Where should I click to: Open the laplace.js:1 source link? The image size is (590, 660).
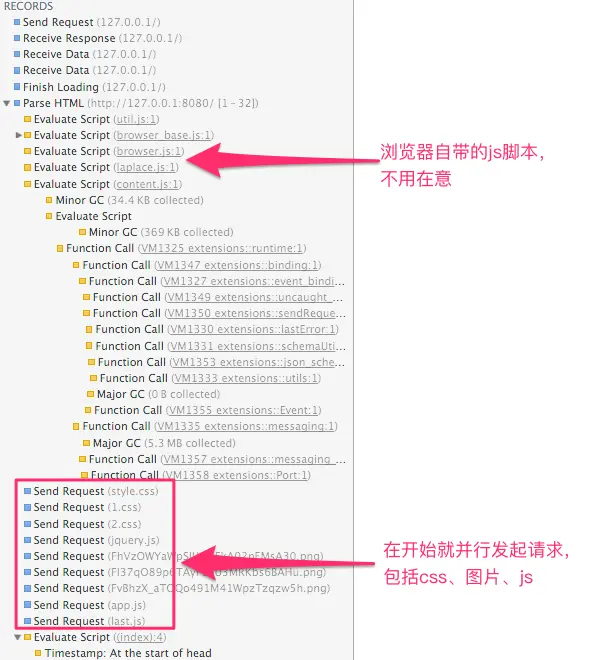[x=146, y=168]
